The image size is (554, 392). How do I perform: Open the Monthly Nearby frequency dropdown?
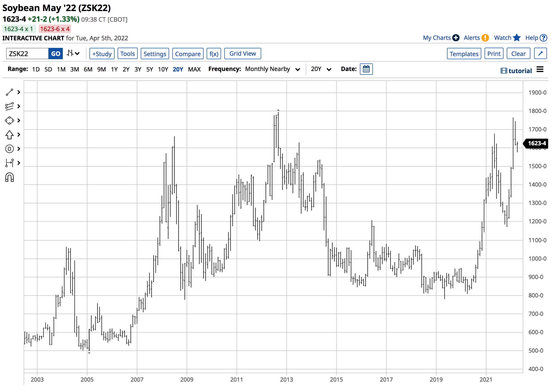tap(272, 69)
